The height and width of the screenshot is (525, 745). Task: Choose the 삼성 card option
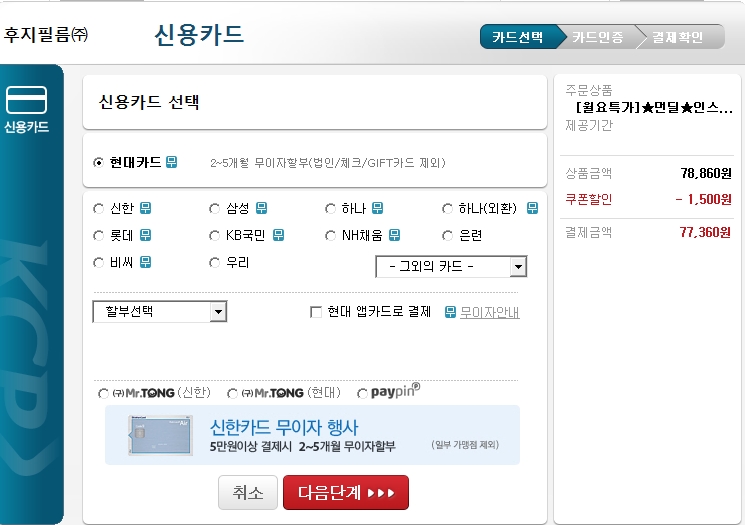tap(214, 209)
